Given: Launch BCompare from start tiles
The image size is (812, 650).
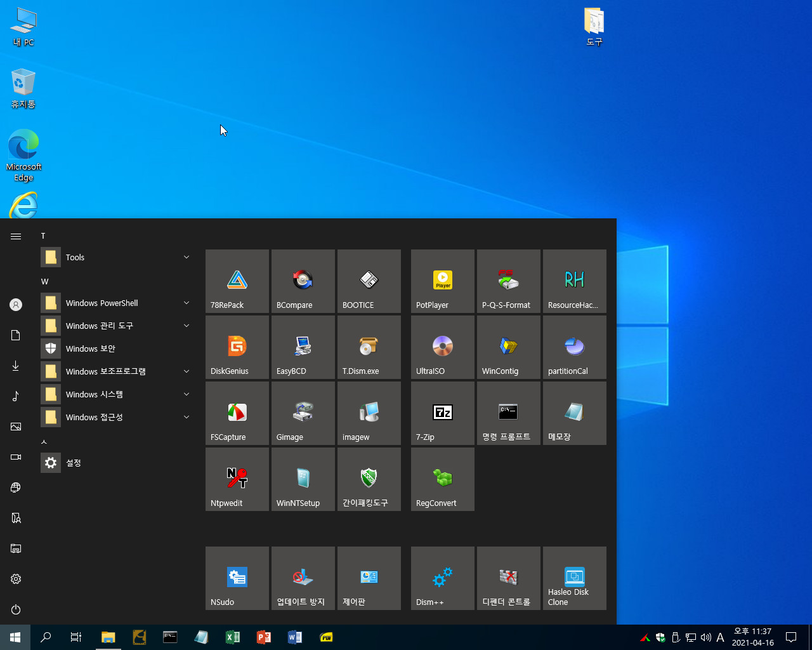Looking at the screenshot, I should [303, 281].
